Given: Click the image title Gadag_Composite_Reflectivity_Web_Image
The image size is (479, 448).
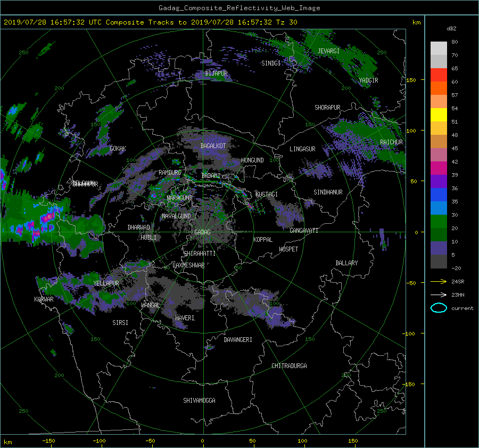Looking at the screenshot, I should click(x=239, y=8).
